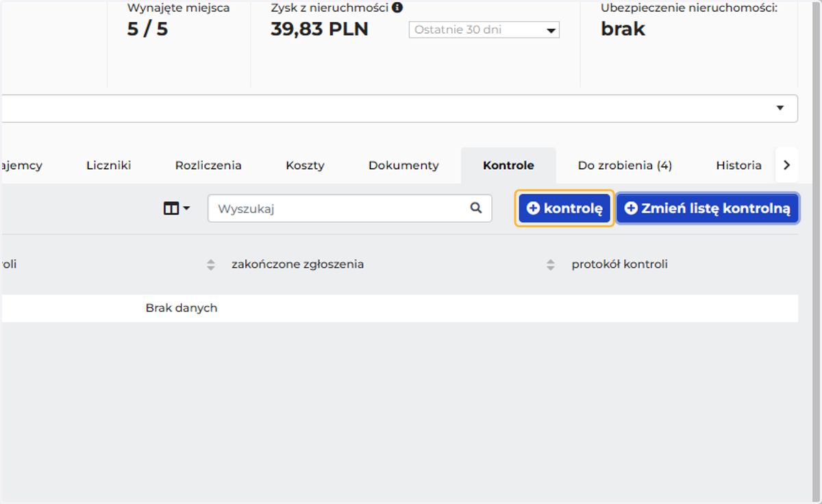Focus the Wyszukaj search field
The image size is (822, 504).
pyautogui.click(x=349, y=208)
